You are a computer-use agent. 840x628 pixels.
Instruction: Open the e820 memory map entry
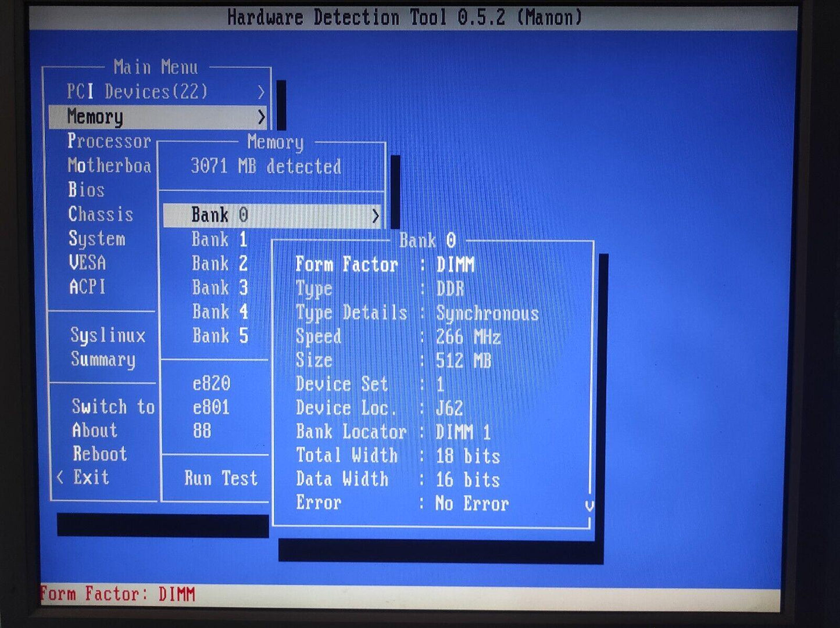point(212,383)
